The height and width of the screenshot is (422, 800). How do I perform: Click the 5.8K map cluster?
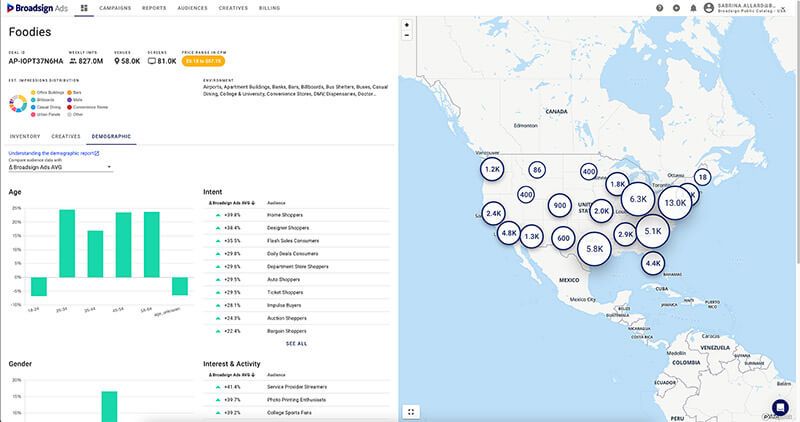tap(594, 249)
